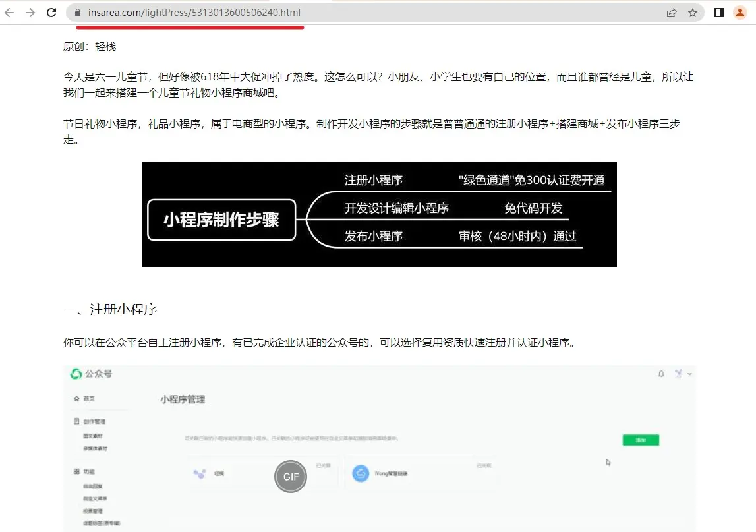Share this page using the share icon
Viewport: 756px width, 532px height.
pos(672,13)
